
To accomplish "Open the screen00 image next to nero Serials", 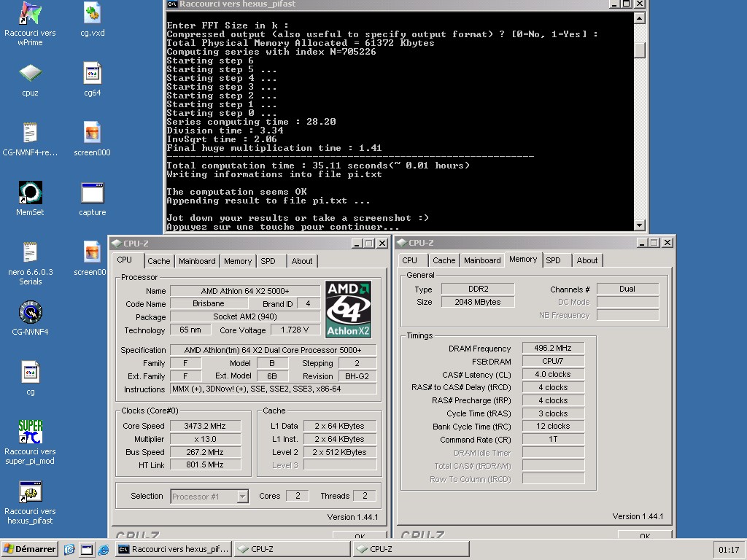I will (x=92, y=252).
